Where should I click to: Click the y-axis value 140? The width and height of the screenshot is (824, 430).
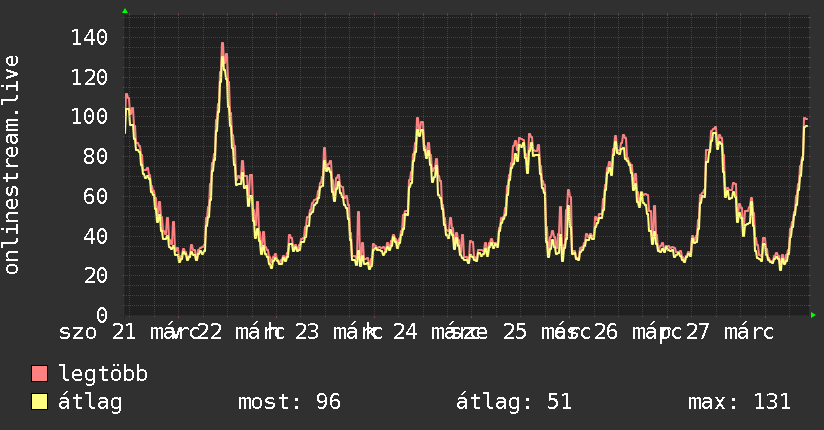[89, 37]
